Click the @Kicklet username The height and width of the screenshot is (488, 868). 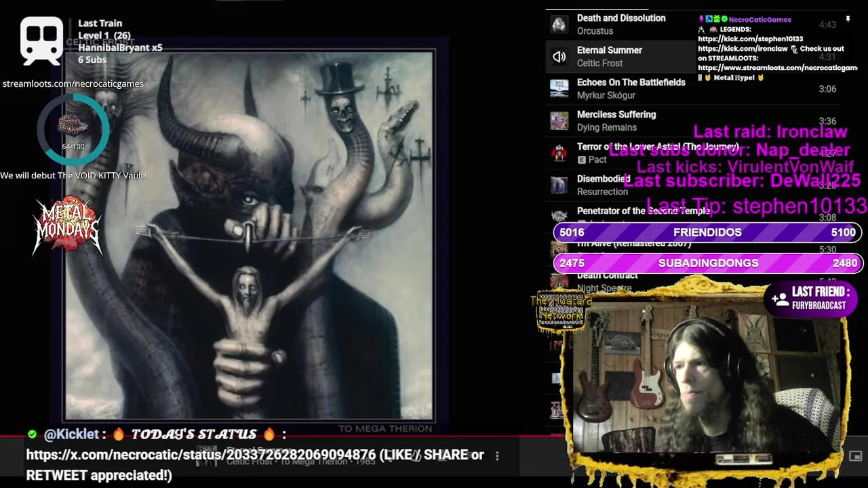[71, 434]
